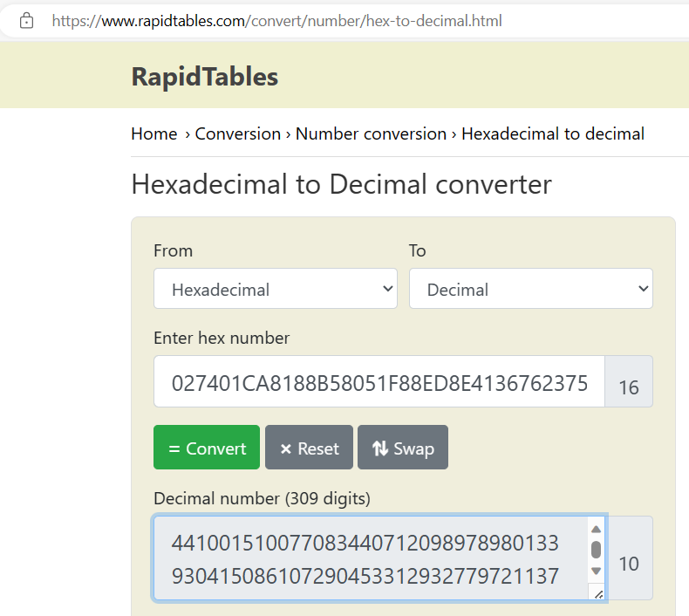Click the resize grip of the decimal output box
The width and height of the screenshot is (689, 616).
tap(597, 593)
